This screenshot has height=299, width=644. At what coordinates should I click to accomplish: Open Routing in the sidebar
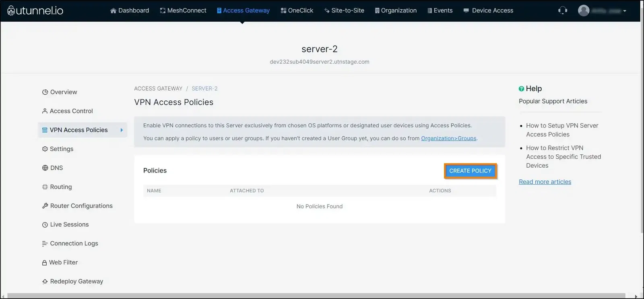pos(57,187)
